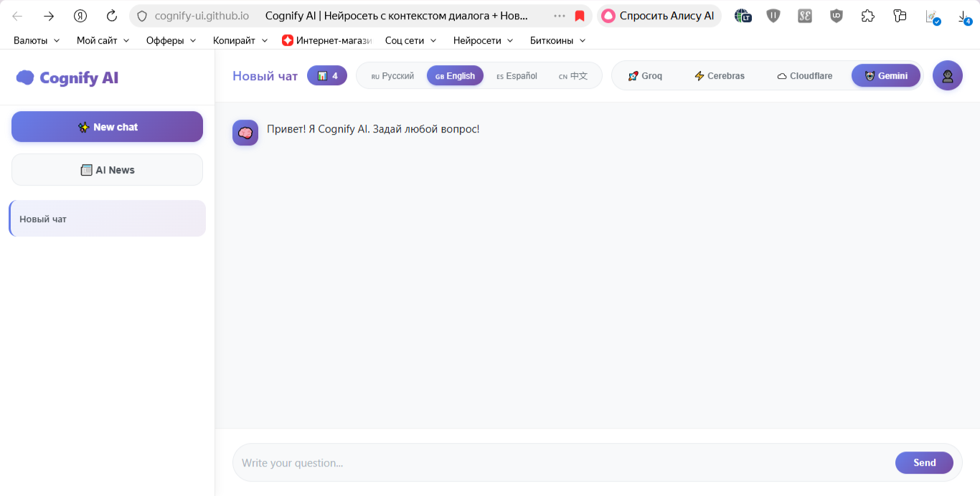Switch interface language to Español

517,76
